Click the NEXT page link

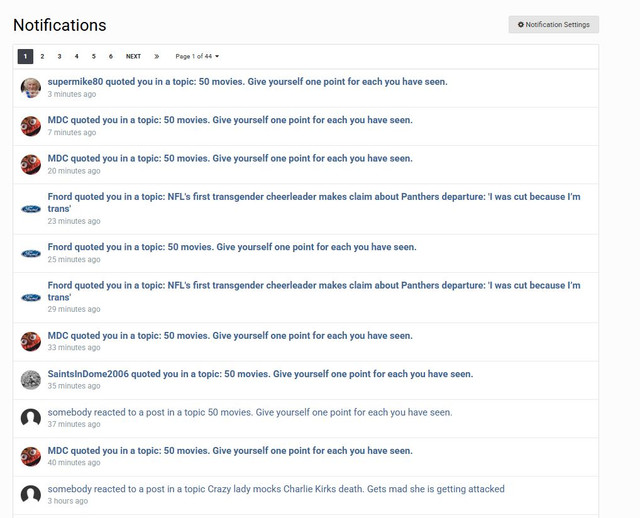pyautogui.click(x=133, y=56)
